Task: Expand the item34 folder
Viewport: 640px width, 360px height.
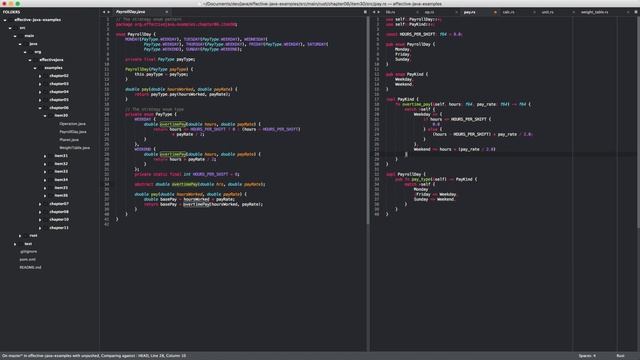Action: [45, 180]
